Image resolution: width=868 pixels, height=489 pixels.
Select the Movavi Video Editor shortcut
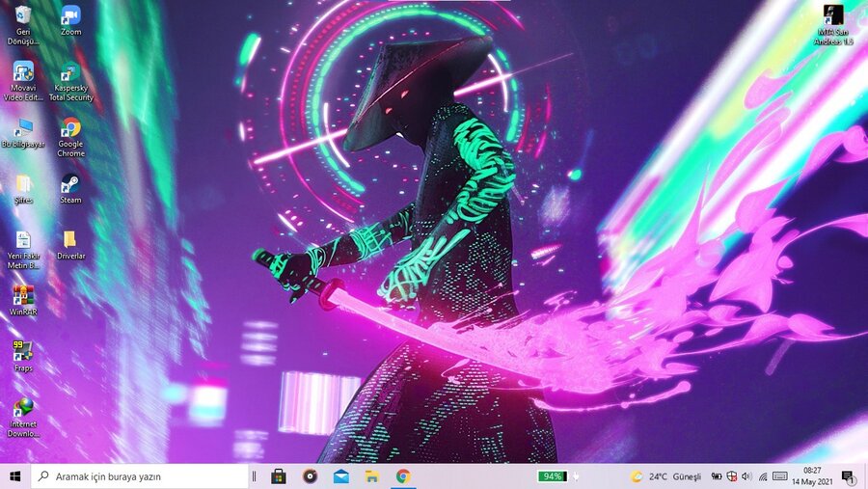(x=23, y=81)
